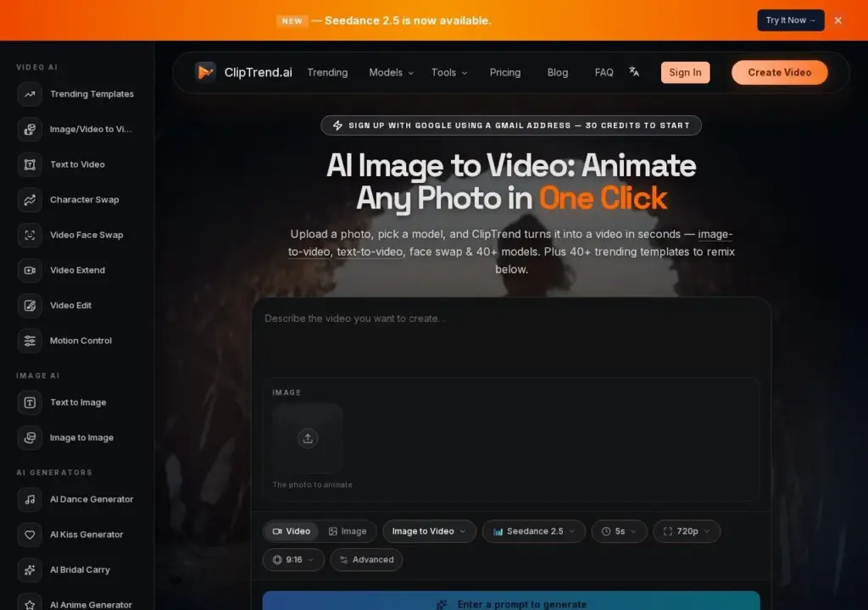
Task: Go to Trending in the navbar
Action: (x=328, y=73)
